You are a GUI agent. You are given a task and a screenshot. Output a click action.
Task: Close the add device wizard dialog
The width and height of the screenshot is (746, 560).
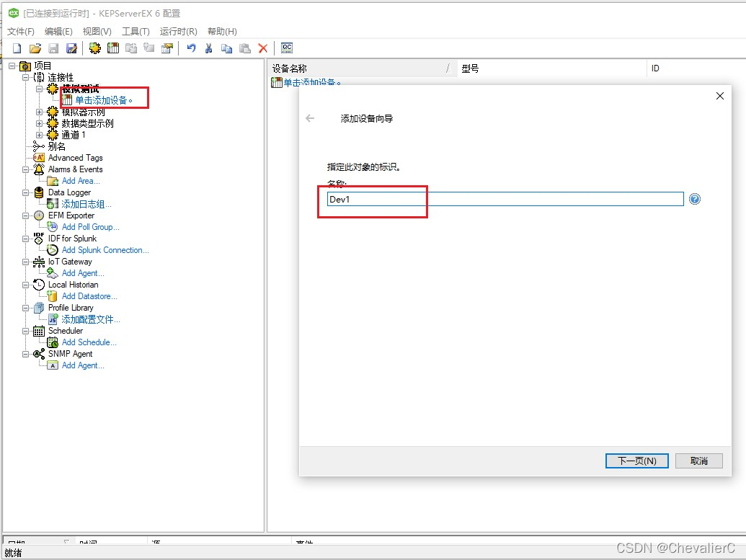pyautogui.click(x=720, y=96)
